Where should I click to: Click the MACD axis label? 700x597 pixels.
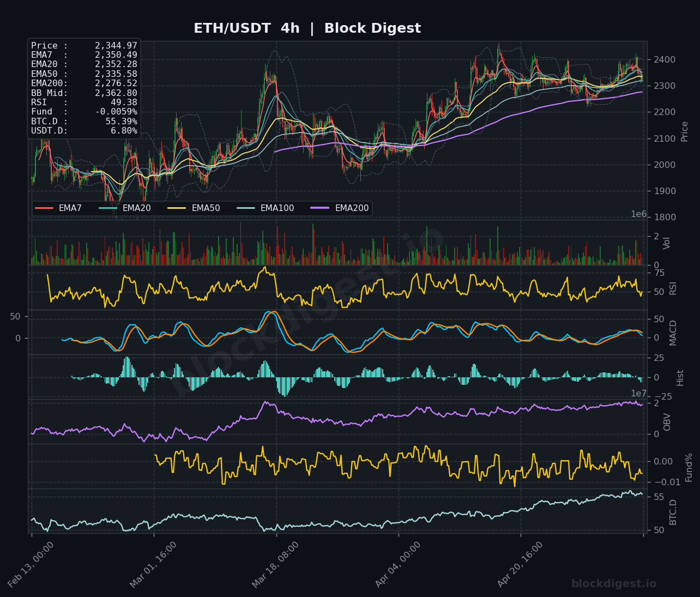673,333
